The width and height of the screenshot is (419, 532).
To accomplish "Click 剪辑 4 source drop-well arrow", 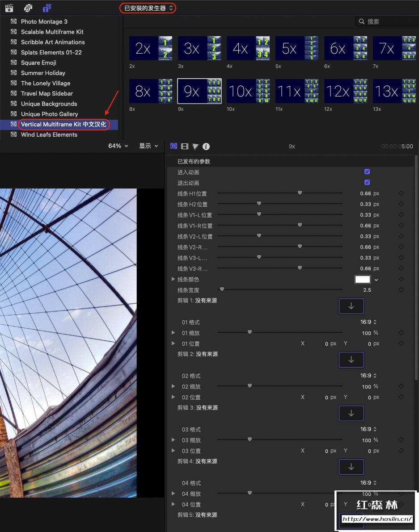I will pos(351,467).
